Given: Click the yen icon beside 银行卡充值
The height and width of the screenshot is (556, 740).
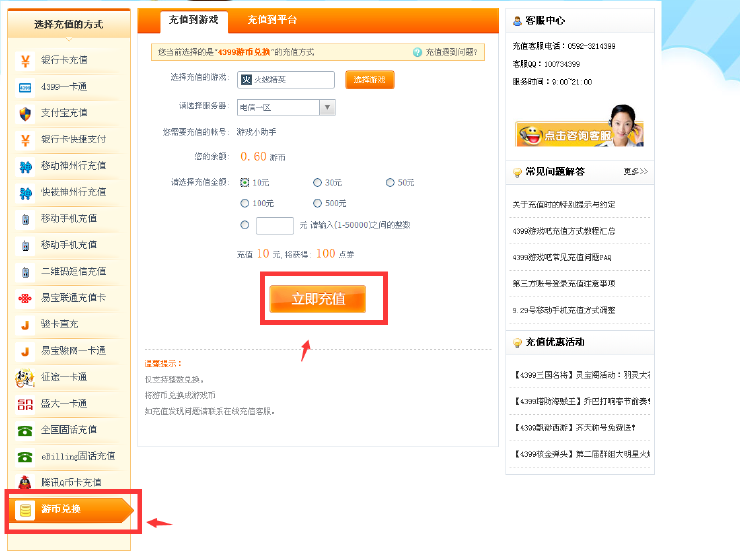Looking at the screenshot, I should point(25,61).
